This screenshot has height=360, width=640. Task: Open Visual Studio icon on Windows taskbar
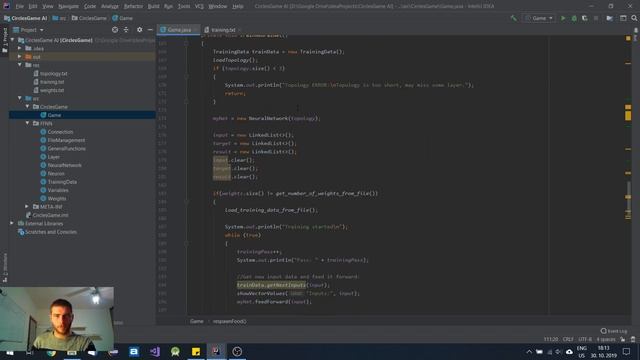155,351
